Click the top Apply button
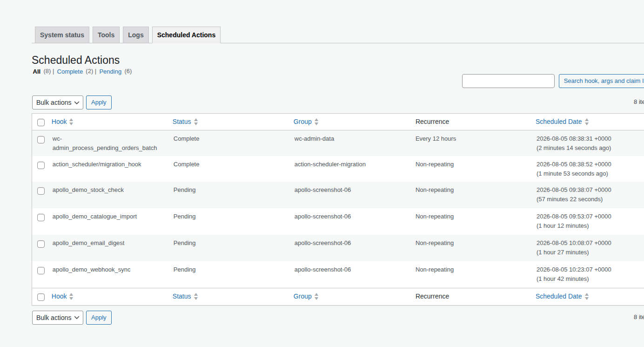Screen dimensions: 644x347 tap(99, 102)
